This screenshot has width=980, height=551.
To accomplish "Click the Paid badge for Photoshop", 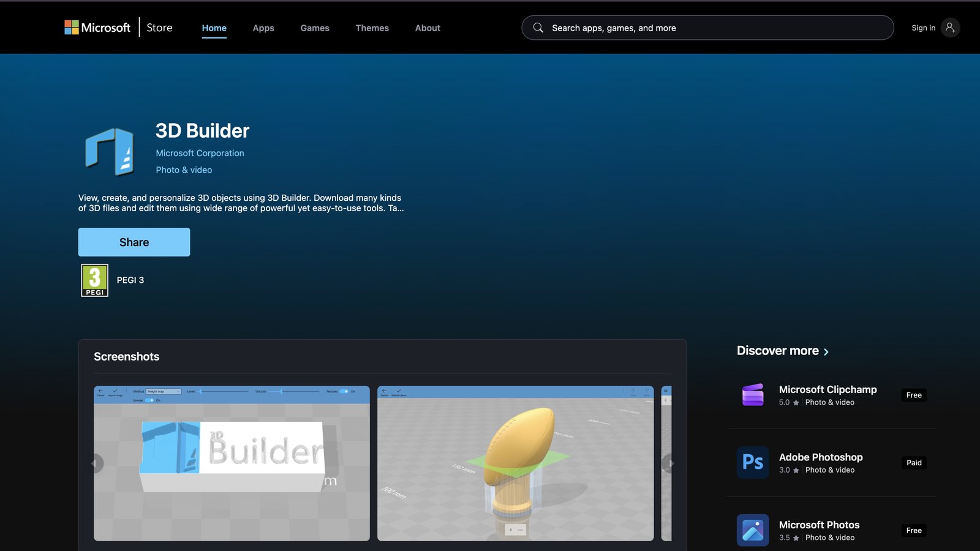I will 914,463.
